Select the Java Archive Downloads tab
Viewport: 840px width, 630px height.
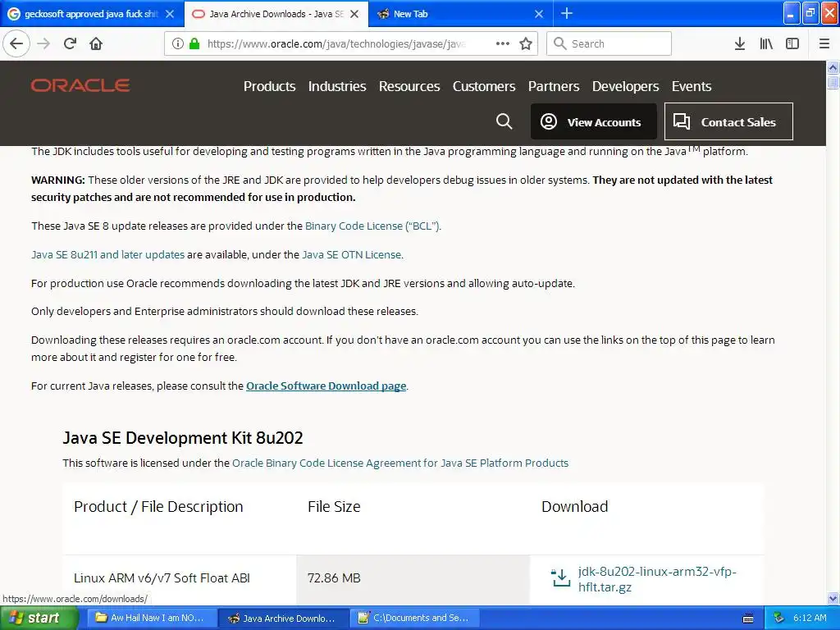click(x=276, y=14)
